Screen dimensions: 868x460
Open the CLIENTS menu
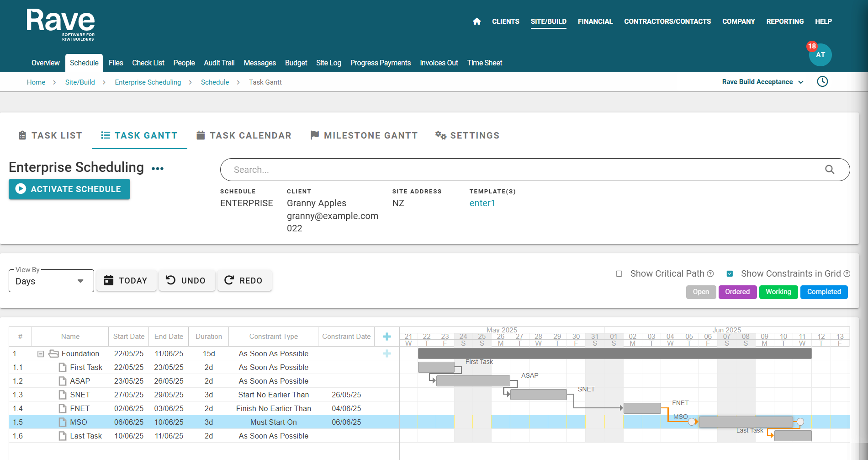(506, 21)
